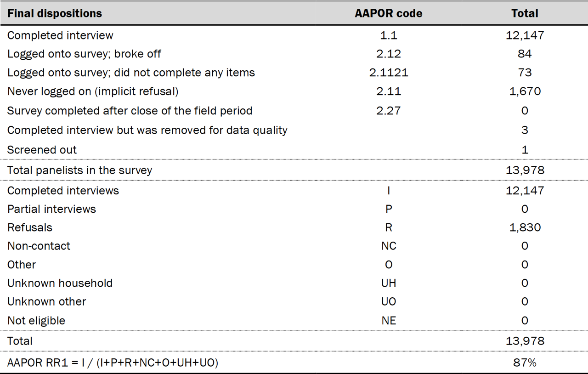This screenshot has width=588, height=374.
Task: Click the "Partial interviews" row label
Action: 51,209
